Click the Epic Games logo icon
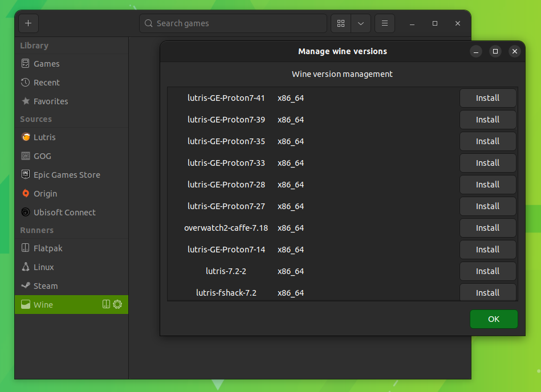 click(26, 174)
